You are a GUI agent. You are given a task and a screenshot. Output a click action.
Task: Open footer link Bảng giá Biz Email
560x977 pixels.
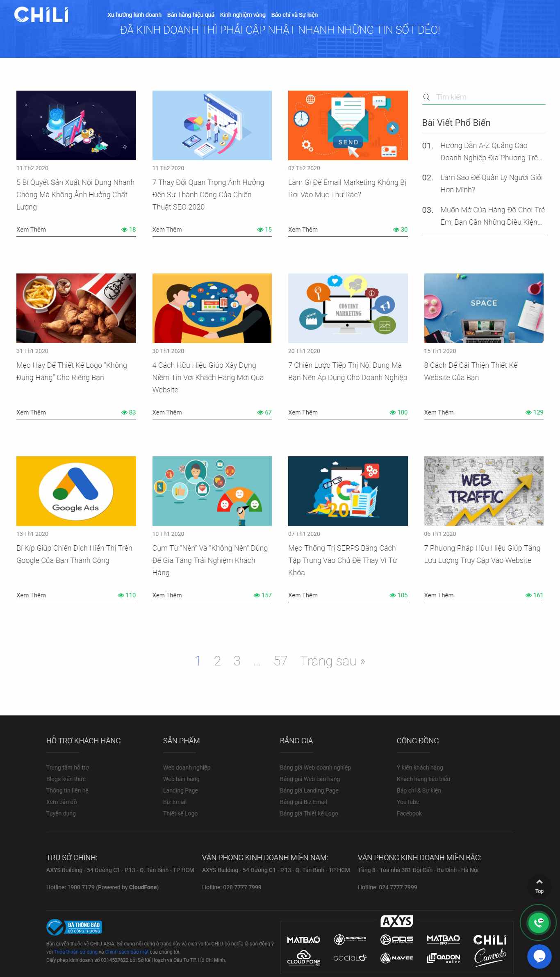click(x=303, y=802)
